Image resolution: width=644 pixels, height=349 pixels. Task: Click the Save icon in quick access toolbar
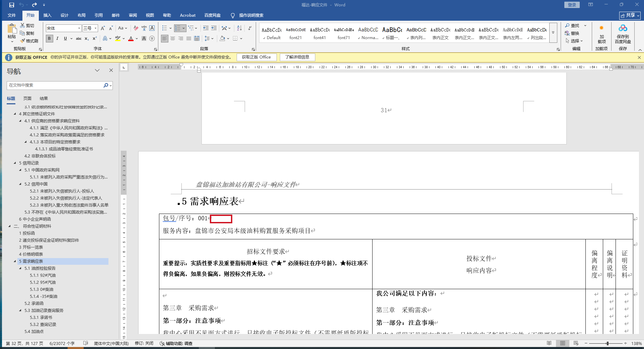pyautogui.click(x=11, y=5)
